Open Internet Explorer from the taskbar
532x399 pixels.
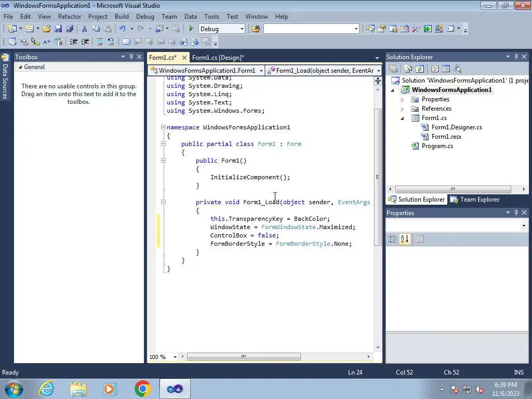click(x=46, y=389)
